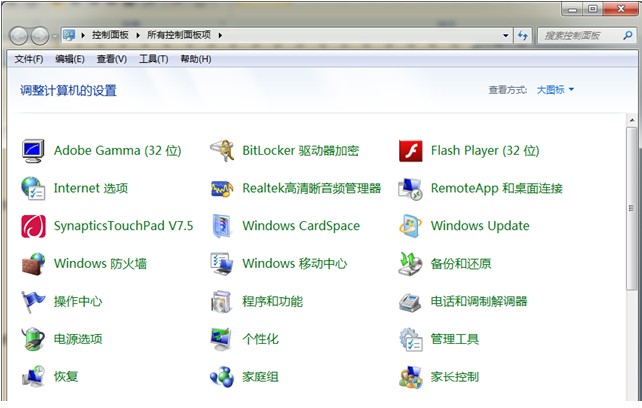The width and height of the screenshot is (642, 408).
Task: Click the Windows 防火墙 text link
Action: click(100, 263)
